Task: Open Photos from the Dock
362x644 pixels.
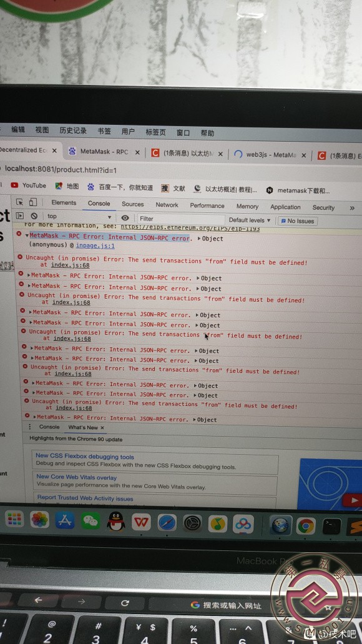Action: pos(40,520)
